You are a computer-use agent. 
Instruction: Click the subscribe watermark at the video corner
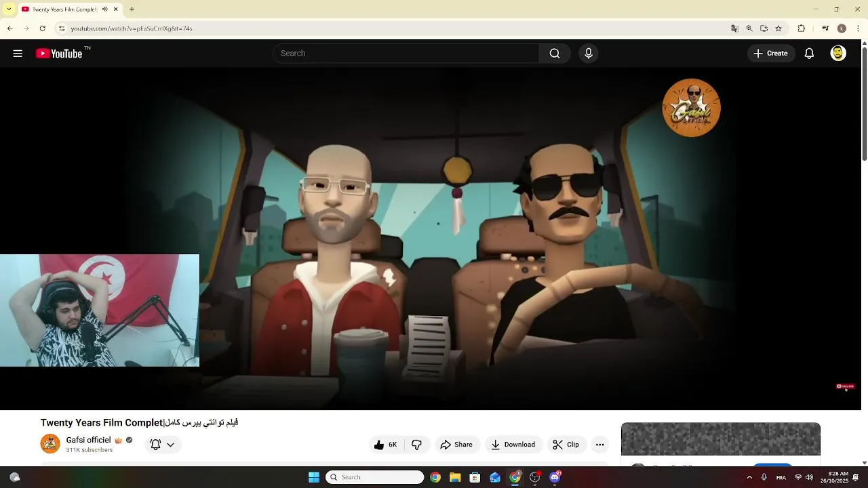pyautogui.click(x=845, y=386)
